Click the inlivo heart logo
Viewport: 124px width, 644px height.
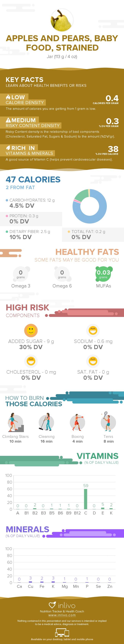click(x=52, y=605)
